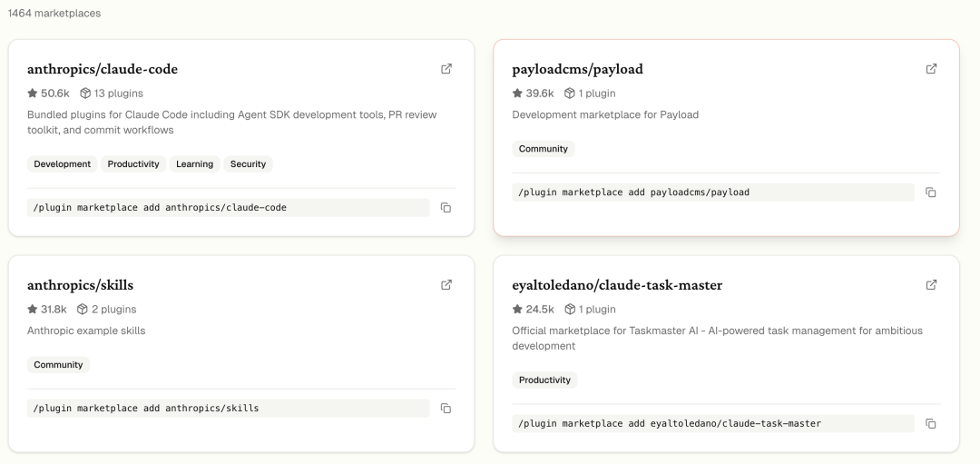
Task: Click Community tag on payload card
Action: click(x=544, y=149)
